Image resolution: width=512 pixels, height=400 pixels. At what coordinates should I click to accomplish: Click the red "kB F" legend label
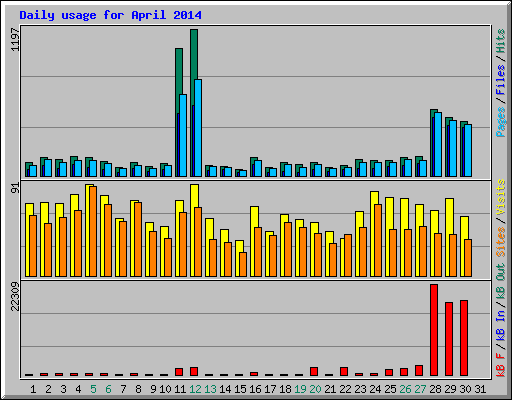[x=500, y=365]
